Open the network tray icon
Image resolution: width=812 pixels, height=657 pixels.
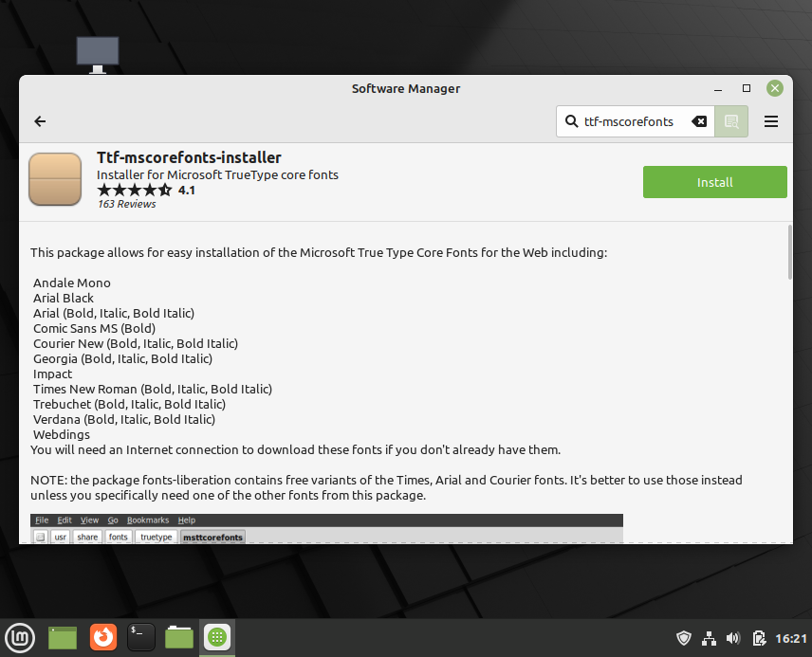(x=709, y=638)
